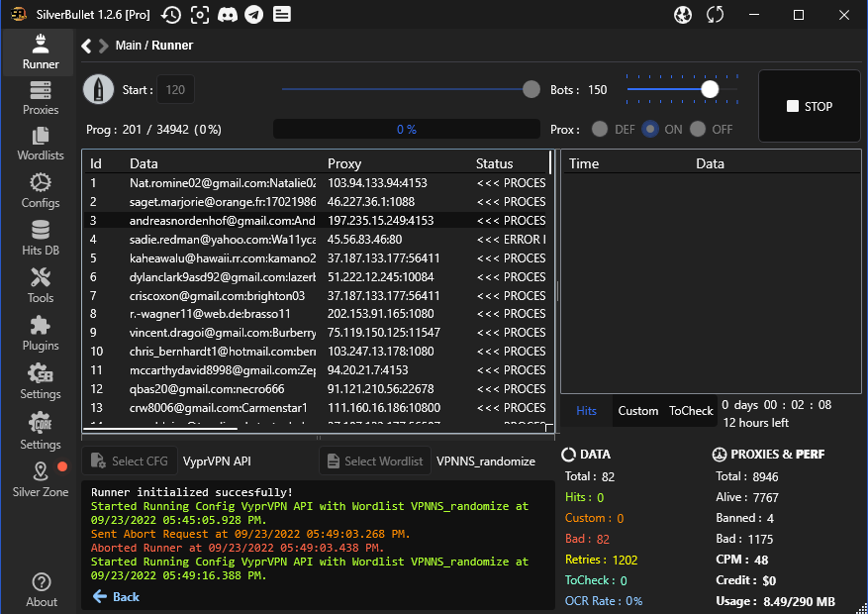Click the screenshot capture icon
Screen dimensions: 868x614
click(200, 15)
